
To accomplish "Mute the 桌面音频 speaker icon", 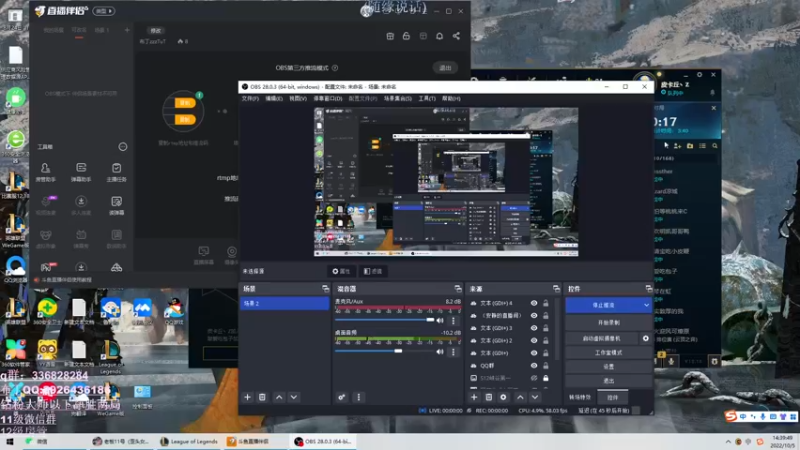I will [440, 352].
